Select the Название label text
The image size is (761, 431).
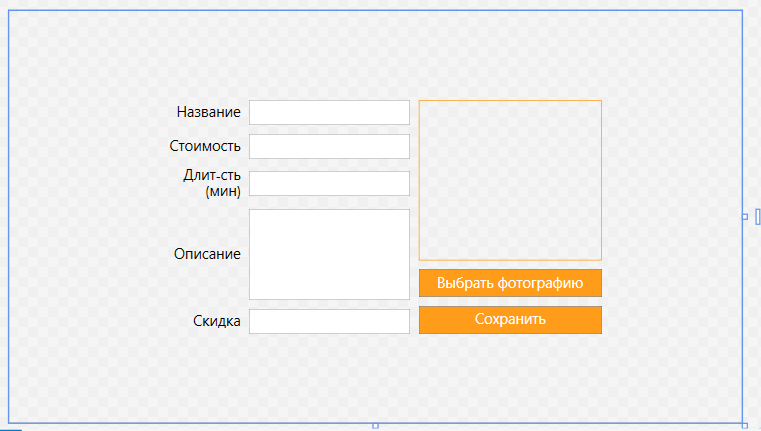coord(209,112)
